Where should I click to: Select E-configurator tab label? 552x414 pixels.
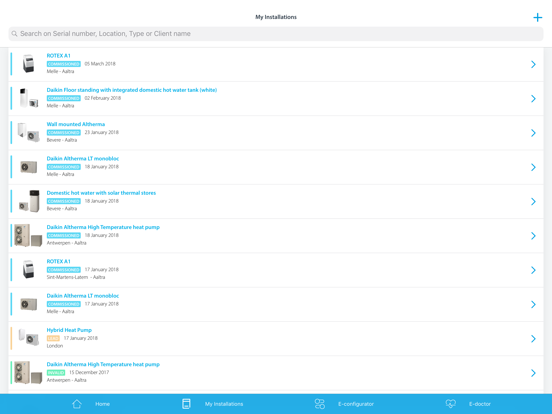356,404
